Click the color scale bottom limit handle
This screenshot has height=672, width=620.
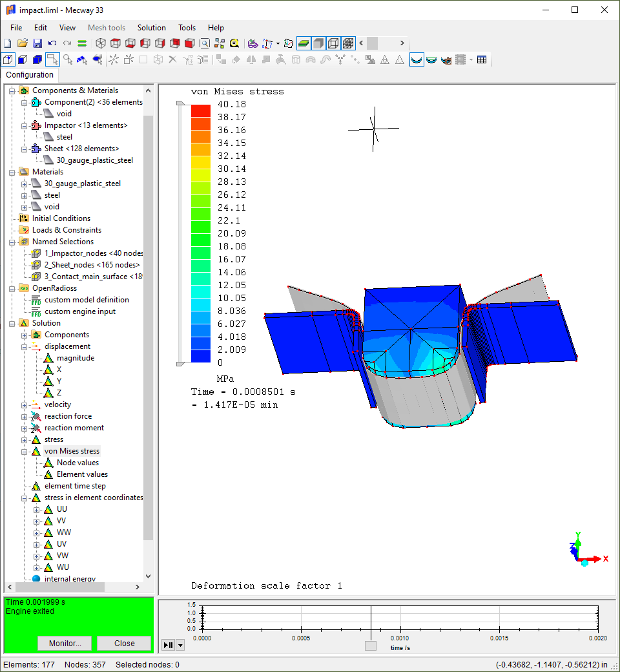coord(180,364)
